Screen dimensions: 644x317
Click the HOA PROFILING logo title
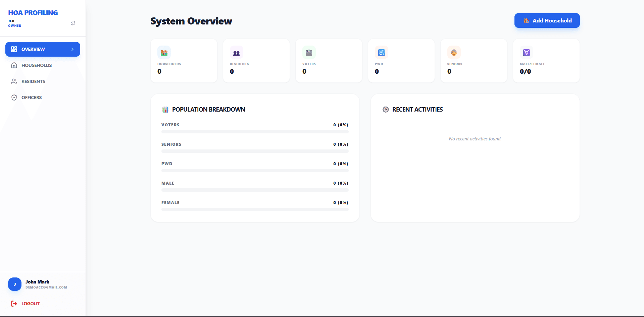(33, 13)
